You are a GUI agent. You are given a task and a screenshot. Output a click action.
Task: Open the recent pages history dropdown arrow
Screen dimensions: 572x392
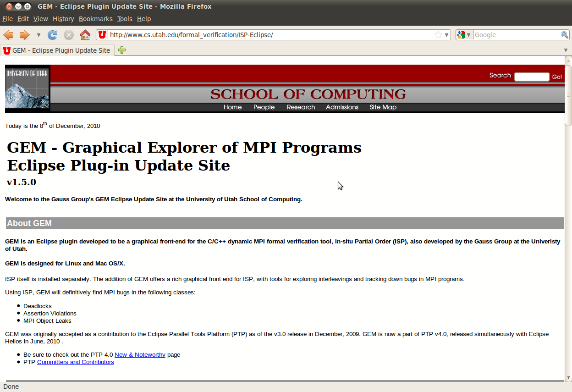[38, 35]
